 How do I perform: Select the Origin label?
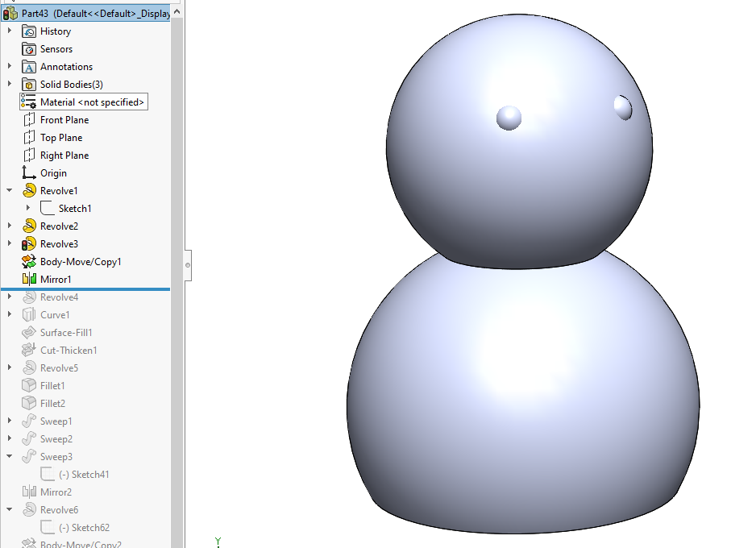pyautogui.click(x=53, y=173)
